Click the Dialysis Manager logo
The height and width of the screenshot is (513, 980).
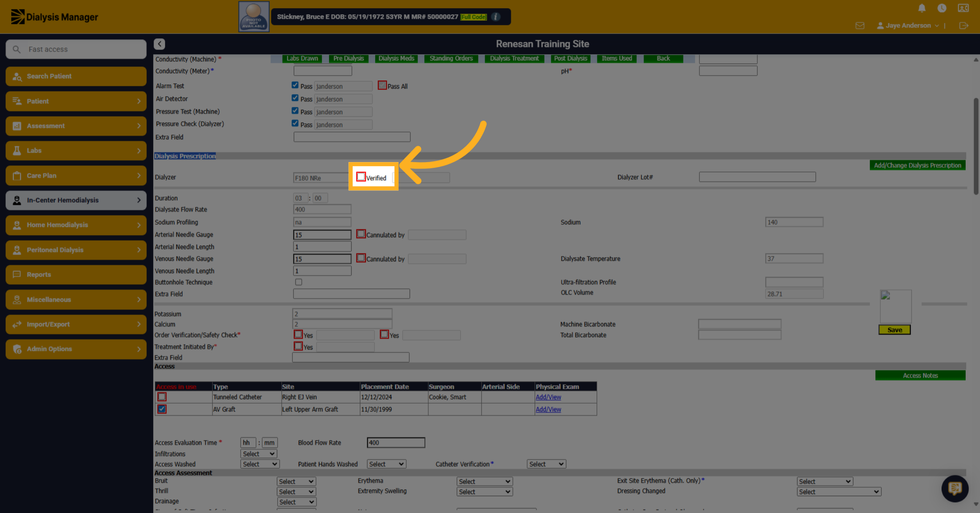tap(54, 17)
